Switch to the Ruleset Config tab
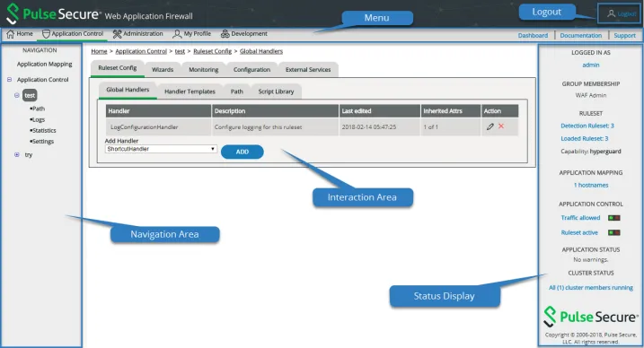Viewport: 644px width, 348px height. tap(118, 68)
